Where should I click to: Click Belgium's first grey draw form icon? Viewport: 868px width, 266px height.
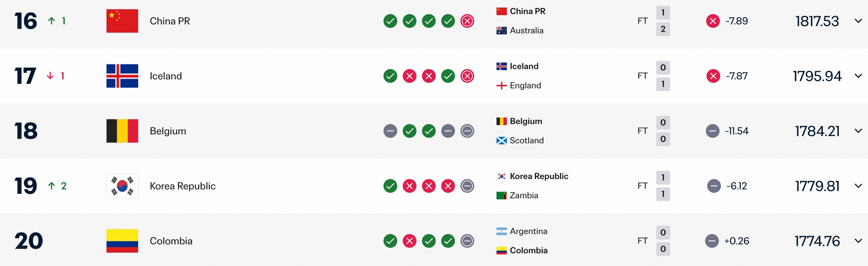390,131
